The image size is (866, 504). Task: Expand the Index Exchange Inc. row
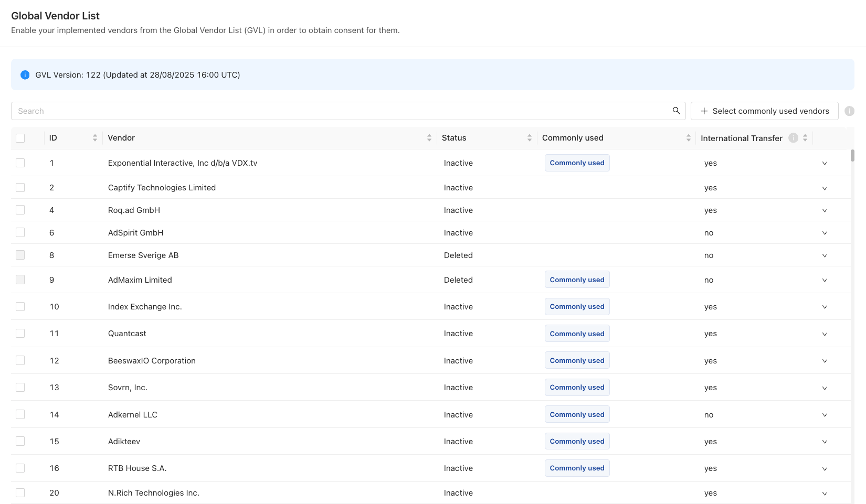[x=825, y=307]
